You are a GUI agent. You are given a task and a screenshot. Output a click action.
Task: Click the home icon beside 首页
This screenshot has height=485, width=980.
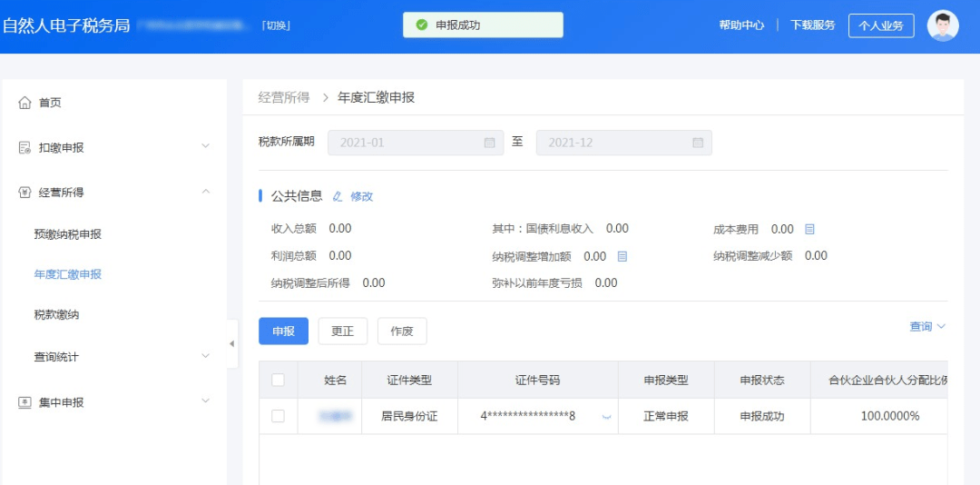click(24, 103)
